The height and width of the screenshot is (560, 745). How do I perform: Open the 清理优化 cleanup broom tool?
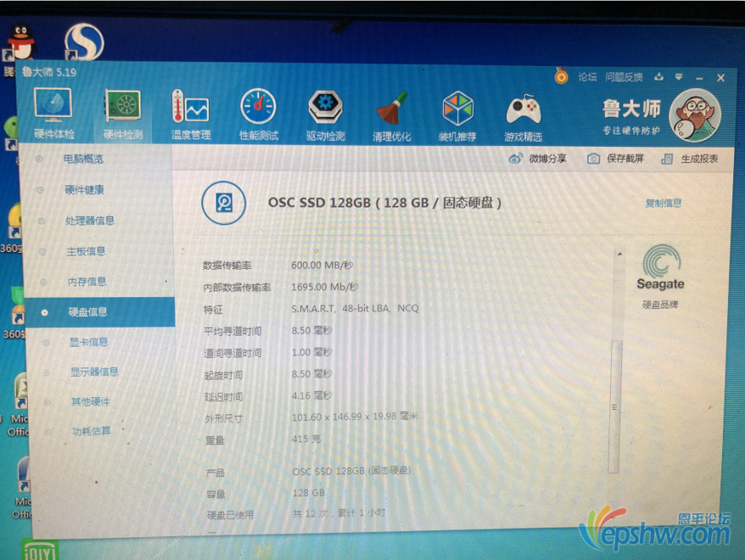tap(391, 117)
